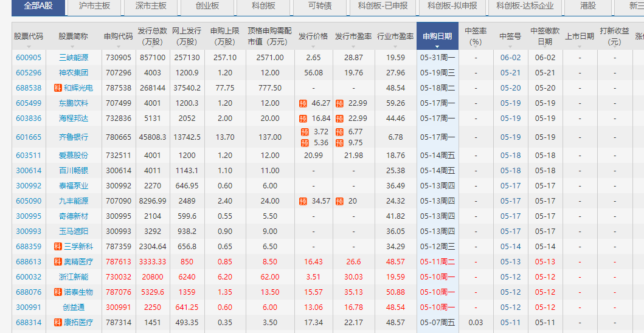Sort by the 申购代码 column header

119,36
